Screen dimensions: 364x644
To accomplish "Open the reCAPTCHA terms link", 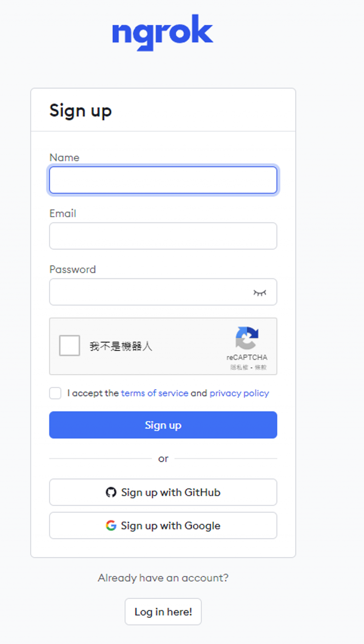I will (x=261, y=367).
